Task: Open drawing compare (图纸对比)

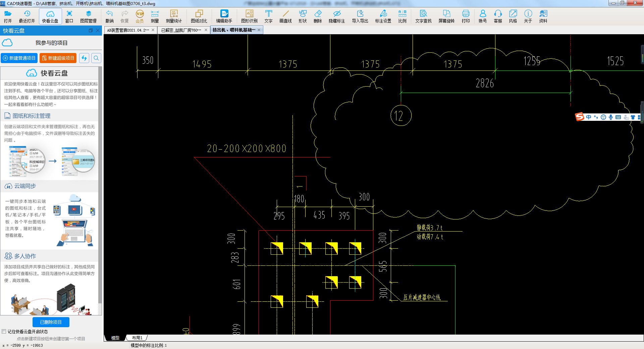Action: pos(199,16)
